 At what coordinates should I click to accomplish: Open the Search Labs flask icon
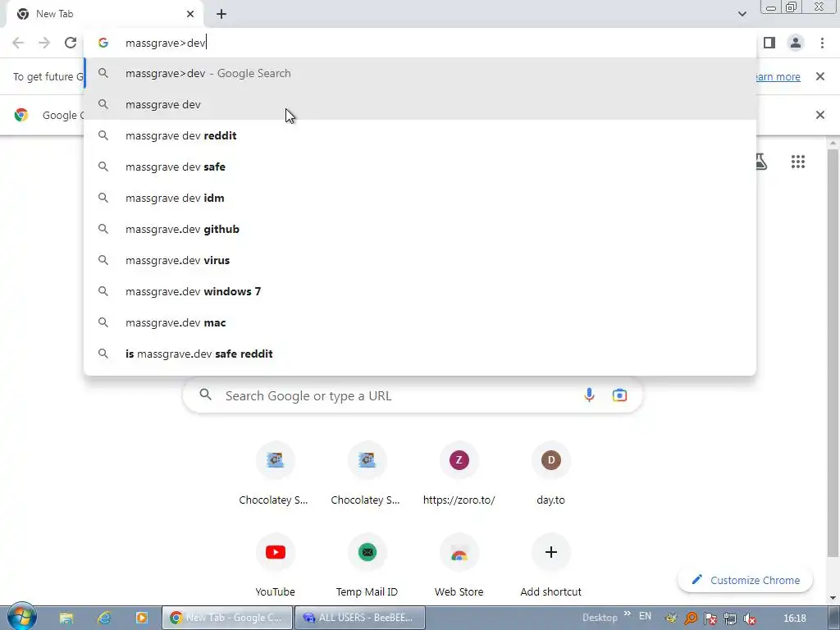pyautogui.click(x=761, y=162)
